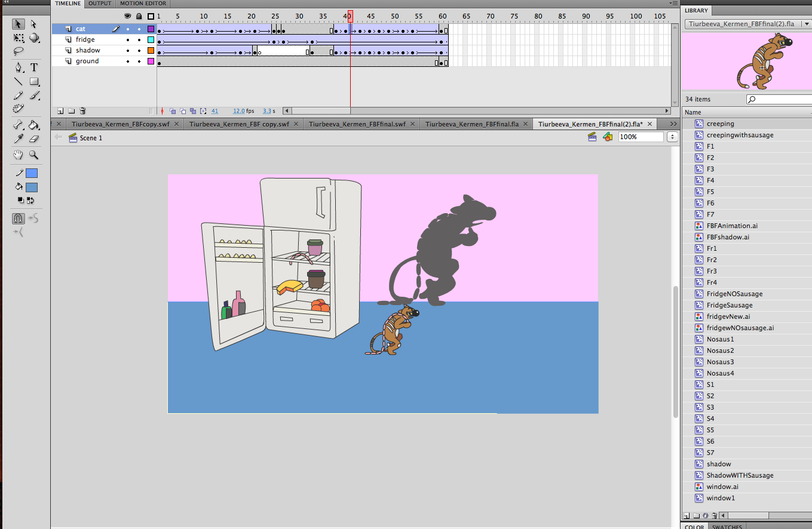Open the stroke color swatch
The width and height of the screenshot is (812, 529).
[x=31, y=173]
